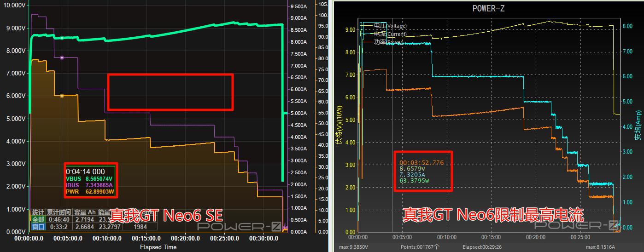
Task: Select the 全部 row label in statistics table
Action: [x=38, y=219]
